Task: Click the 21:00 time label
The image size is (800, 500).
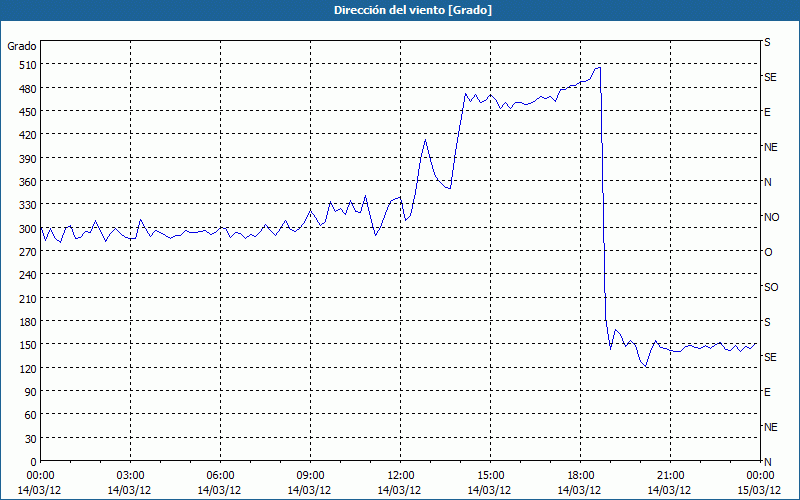Action: point(670,476)
